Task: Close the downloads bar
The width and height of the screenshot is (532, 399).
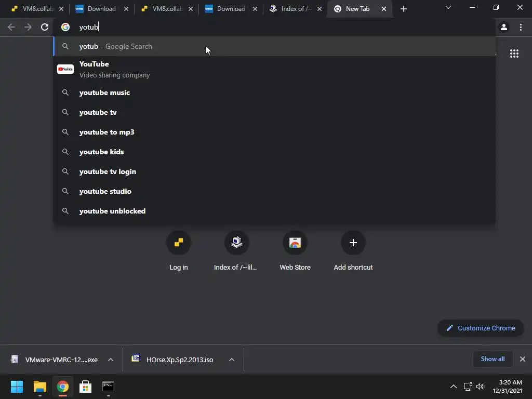Action: (x=523, y=359)
